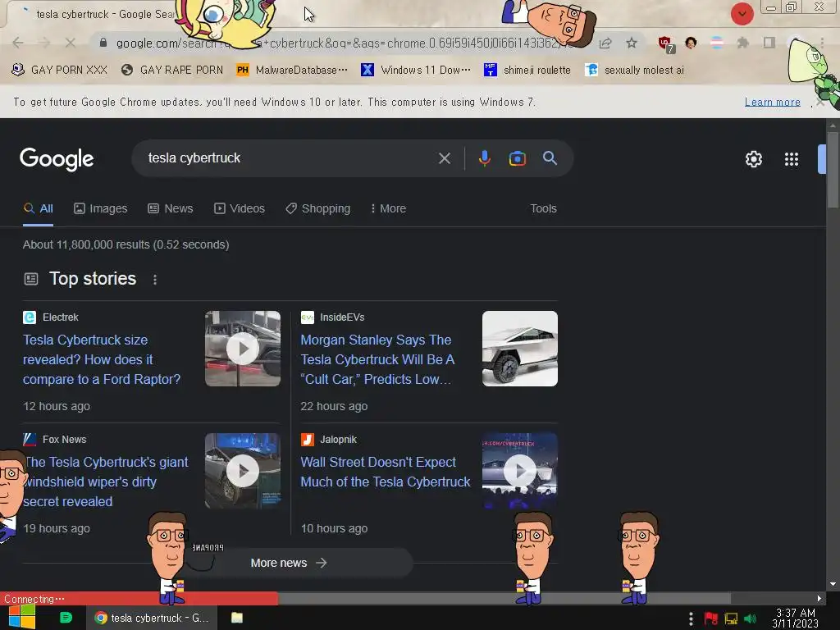Image resolution: width=840 pixels, height=630 pixels.
Task: Click the share page icon in the address bar
Action: click(605, 43)
